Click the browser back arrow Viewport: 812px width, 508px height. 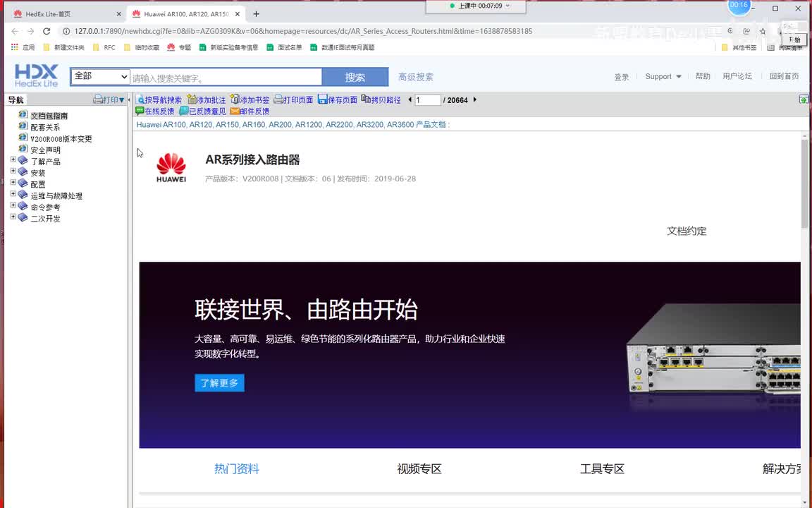(15, 31)
